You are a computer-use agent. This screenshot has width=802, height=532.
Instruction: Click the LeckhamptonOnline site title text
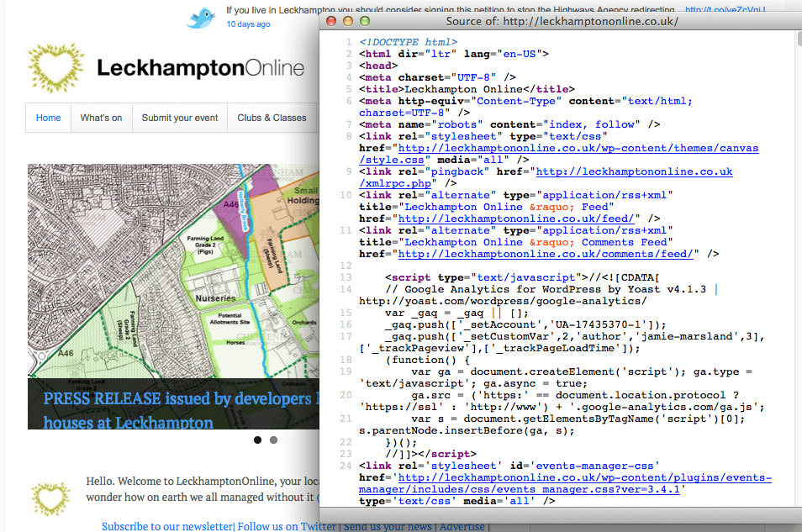pos(200,67)
